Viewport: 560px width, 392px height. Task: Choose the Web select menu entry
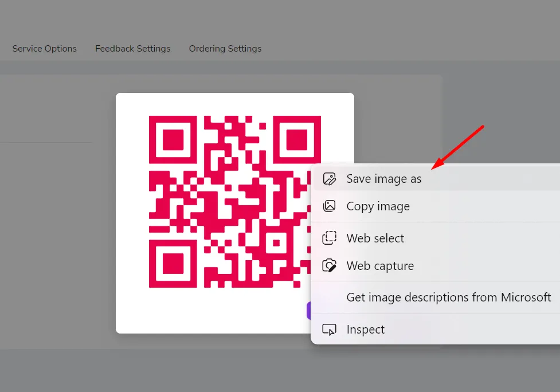[436, 238]
